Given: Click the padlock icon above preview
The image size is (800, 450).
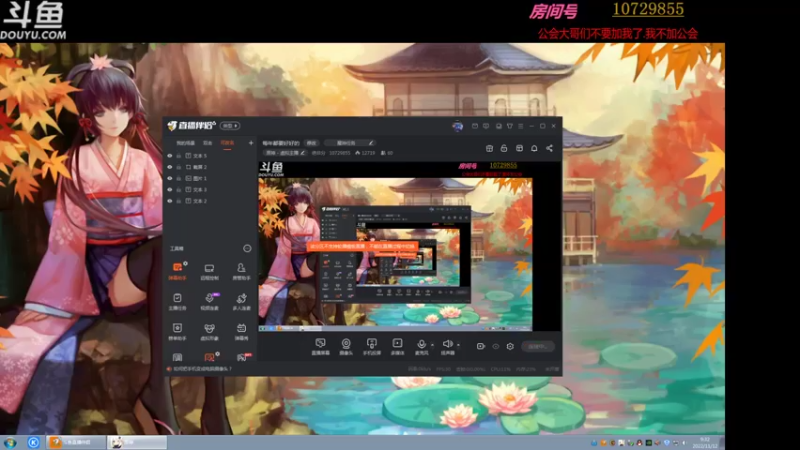Looking at the screenshot, I should click(x=504, y=148).
